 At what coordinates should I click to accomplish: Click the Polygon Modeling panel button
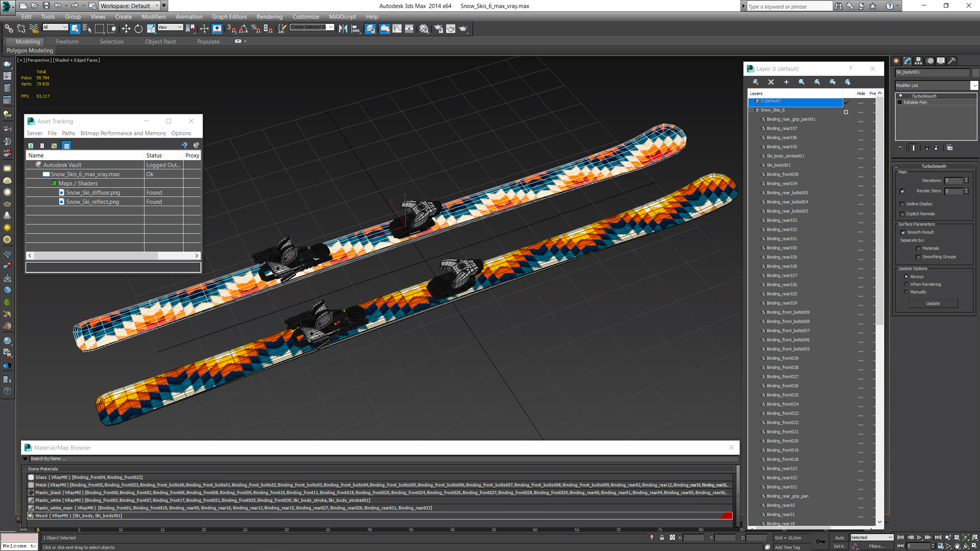(x=30, y=51)
